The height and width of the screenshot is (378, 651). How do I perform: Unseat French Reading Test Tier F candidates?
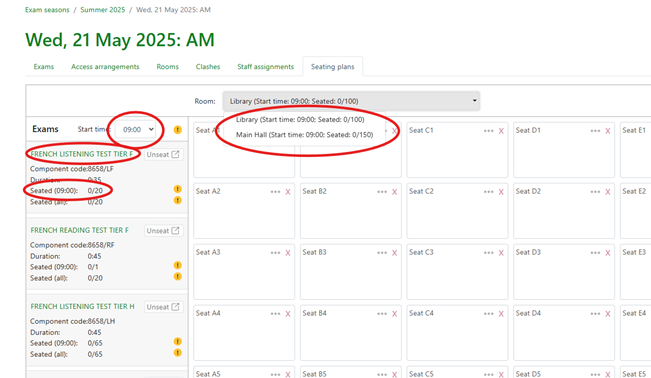pos(163,231)
